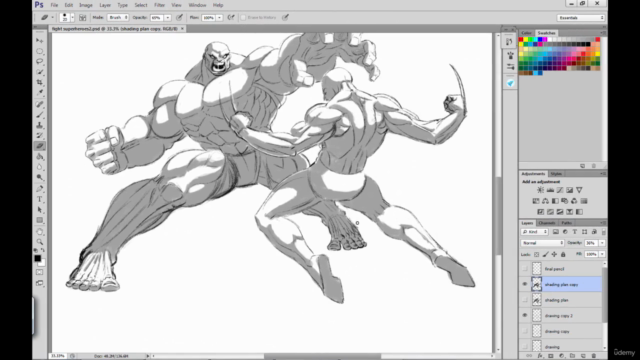Hide the shading plan copy layer

[x=525, y=284]
